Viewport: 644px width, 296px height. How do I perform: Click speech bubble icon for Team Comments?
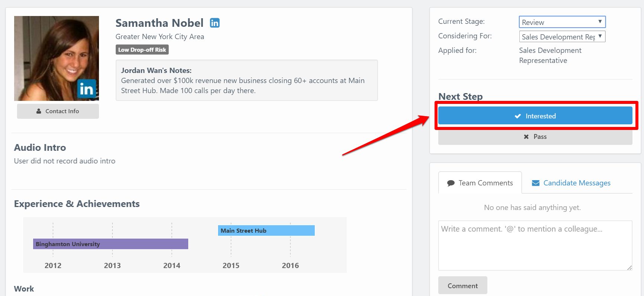click(x=451, y=183)
